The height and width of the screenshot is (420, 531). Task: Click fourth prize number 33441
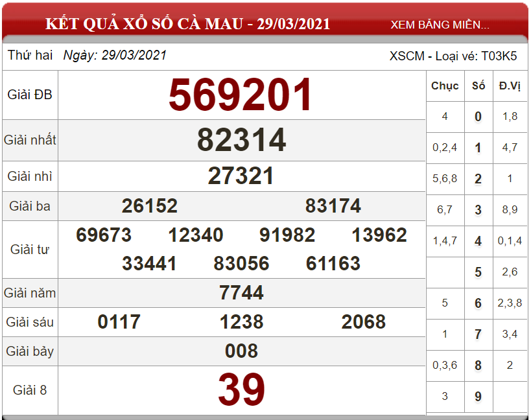tap(149, 263)
